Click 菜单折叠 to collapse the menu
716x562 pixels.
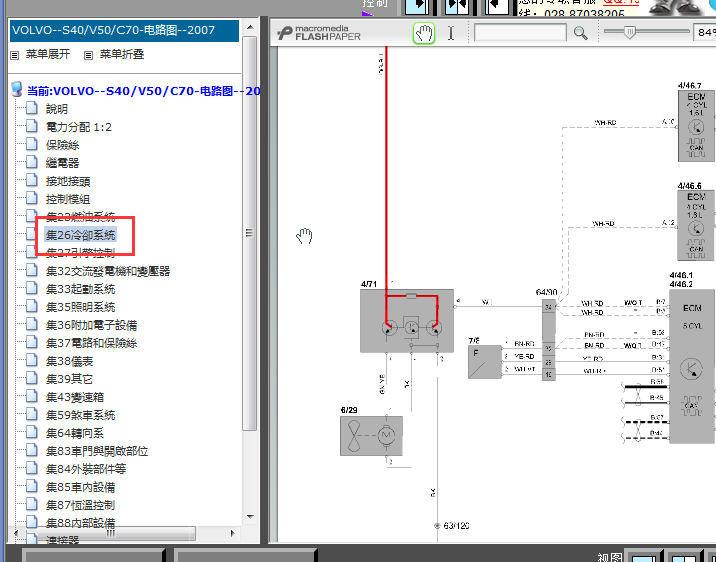(x=122, y=54)
